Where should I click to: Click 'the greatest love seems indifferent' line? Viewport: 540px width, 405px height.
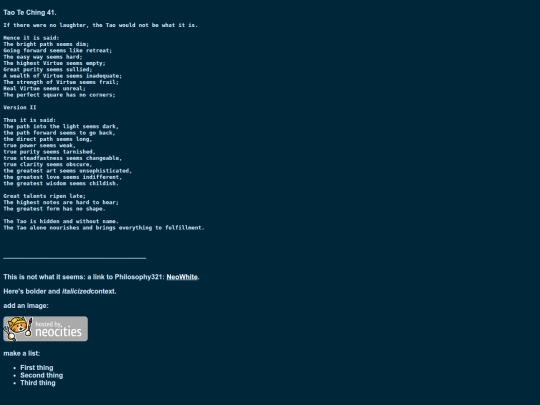point(63,177)
